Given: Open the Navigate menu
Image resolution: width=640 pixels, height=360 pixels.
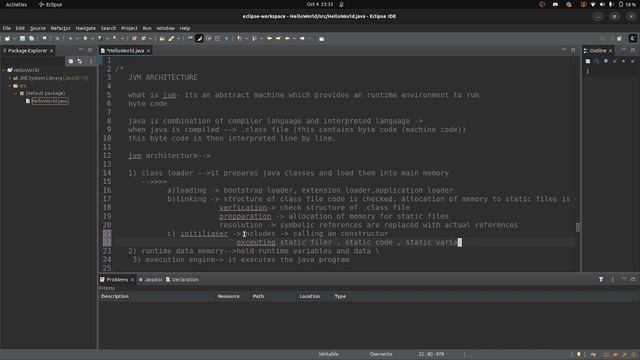Looking at the screenshot, I should click(x=85, y=28).
